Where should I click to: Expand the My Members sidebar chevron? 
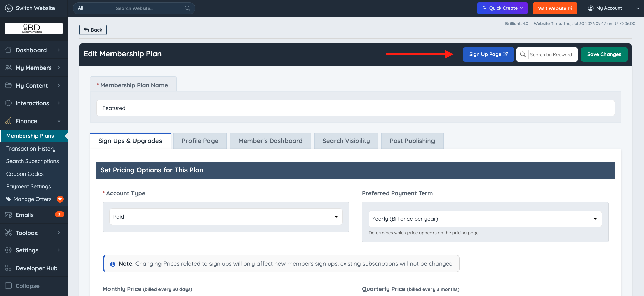(x=59, y=68)
